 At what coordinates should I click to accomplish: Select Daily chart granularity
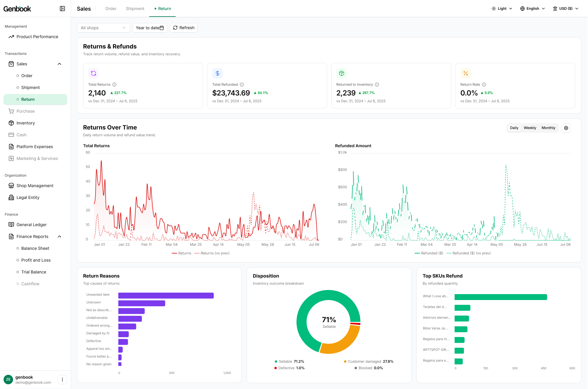(514, 128)
